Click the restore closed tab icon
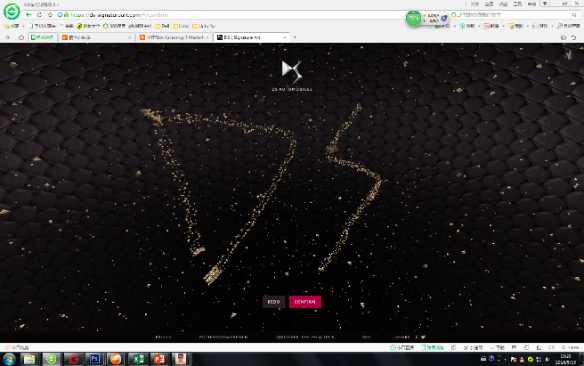584x366 pixels. point(574,38)
